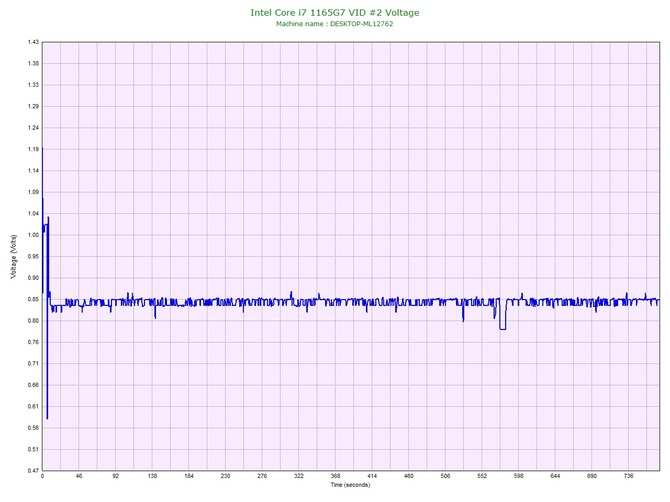Click the 46 tick on the time axis

click(79, 476)
